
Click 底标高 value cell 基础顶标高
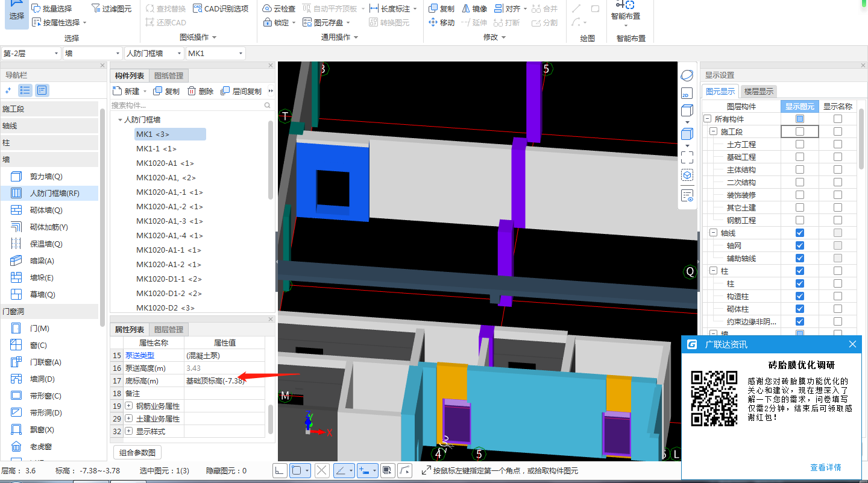[x=224, y=380]
